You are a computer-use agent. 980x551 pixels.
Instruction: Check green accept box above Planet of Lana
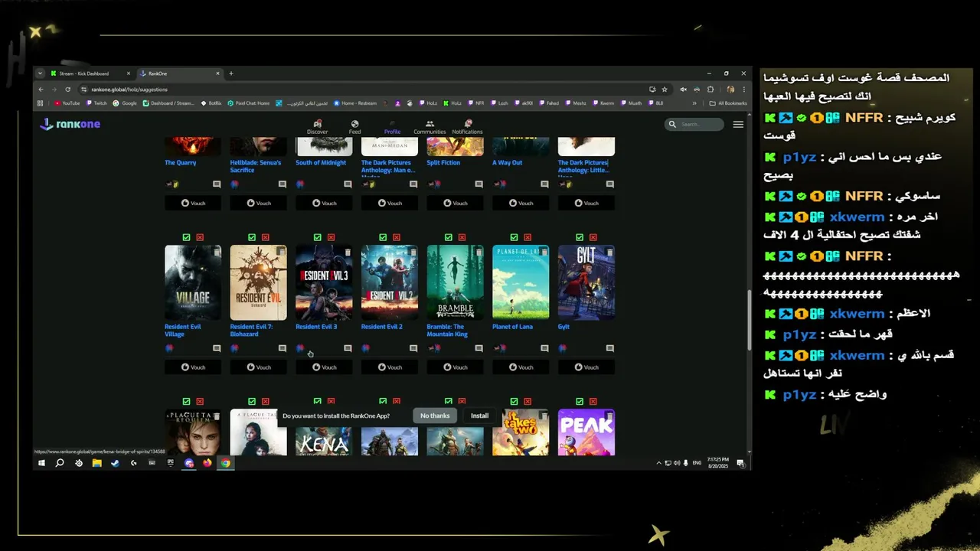tap(514, 237)
